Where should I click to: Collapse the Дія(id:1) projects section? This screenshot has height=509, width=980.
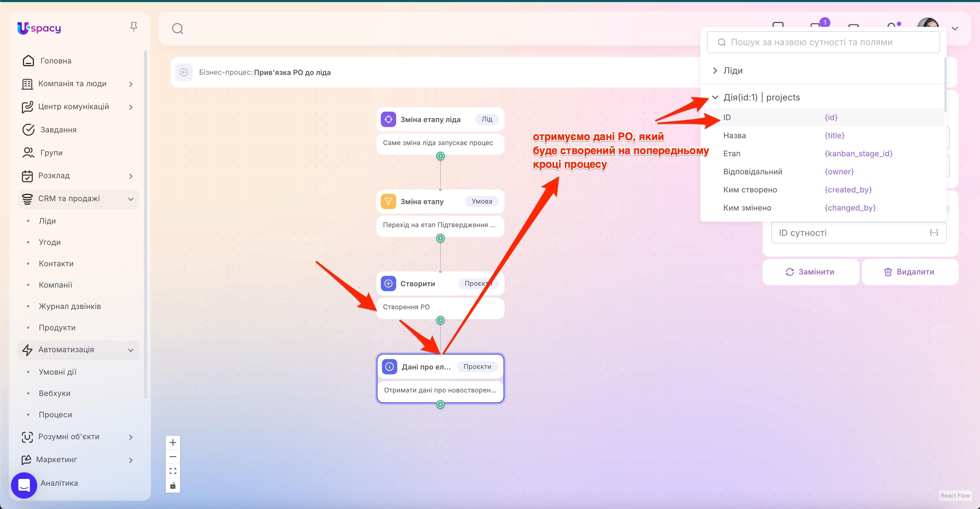pyautogui.click(x=715, y=97)
